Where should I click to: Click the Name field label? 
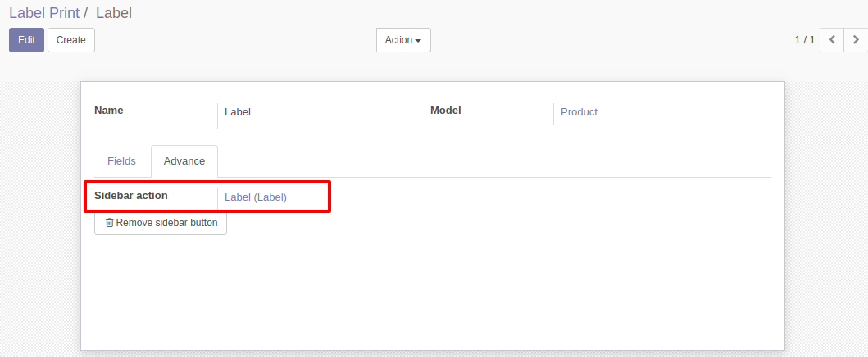(109, 111)
